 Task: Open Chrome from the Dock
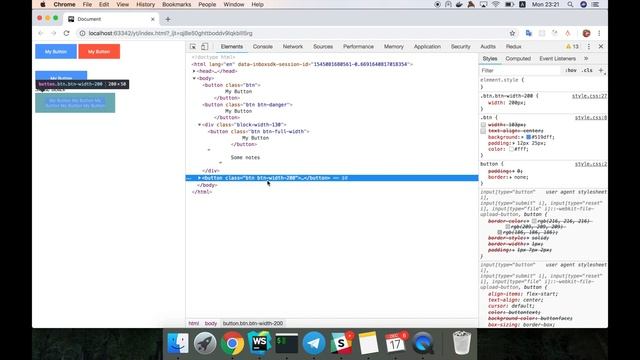232,343
